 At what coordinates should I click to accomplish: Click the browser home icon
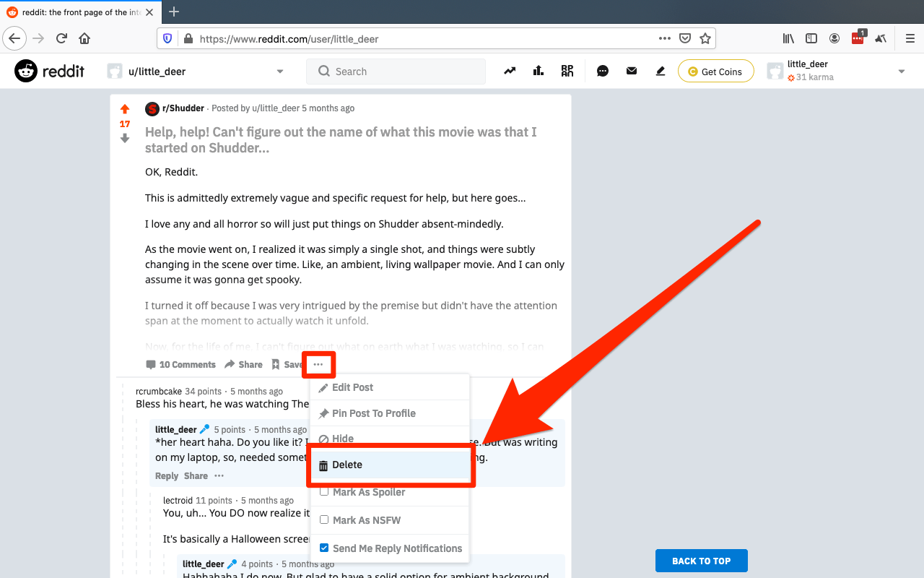[x=84, y=38]
